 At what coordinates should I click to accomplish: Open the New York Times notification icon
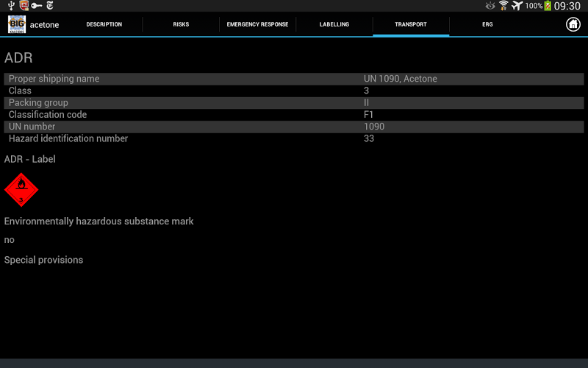(50, 5)
